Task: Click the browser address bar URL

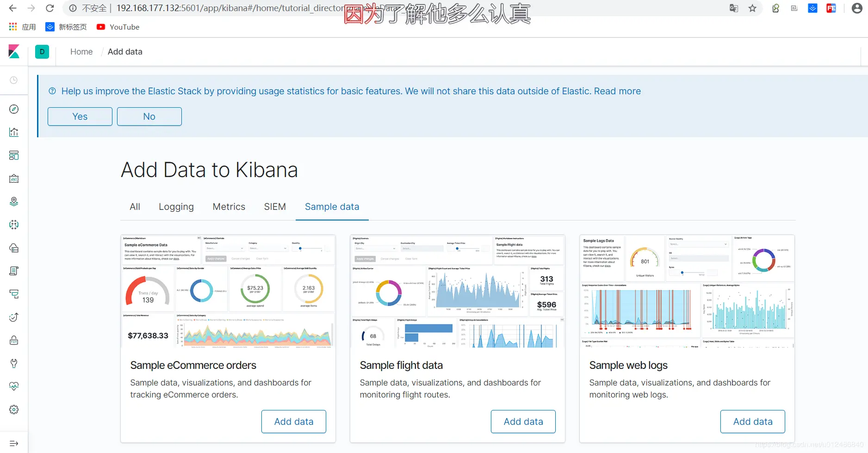Action: pyautogui.click(x=230, y=8)
